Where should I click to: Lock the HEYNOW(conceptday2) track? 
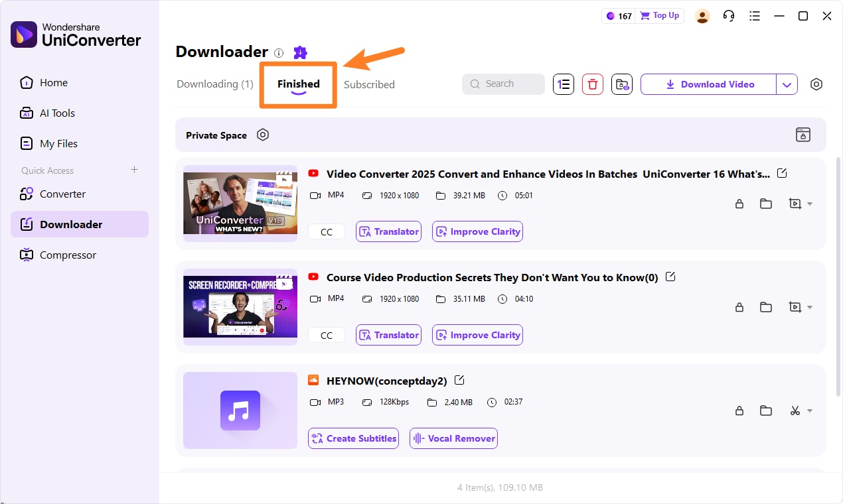click(x=739, y=410)
